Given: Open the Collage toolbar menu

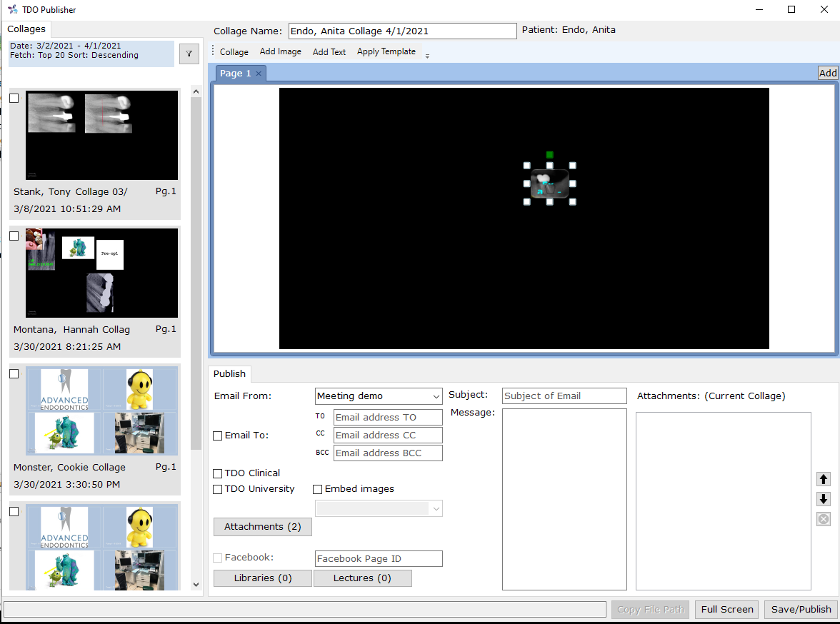Looking at the screenshot, I should pos(234,52).
